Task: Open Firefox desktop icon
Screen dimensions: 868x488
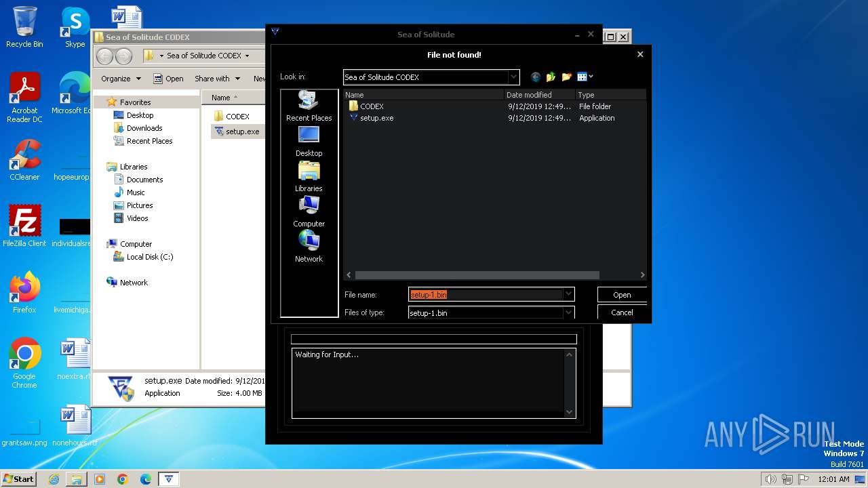Action: click(24, 292)
